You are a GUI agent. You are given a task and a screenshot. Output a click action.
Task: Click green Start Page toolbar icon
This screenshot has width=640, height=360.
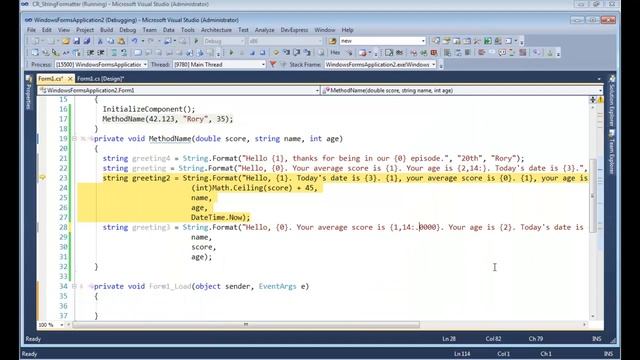click(488, 41)
